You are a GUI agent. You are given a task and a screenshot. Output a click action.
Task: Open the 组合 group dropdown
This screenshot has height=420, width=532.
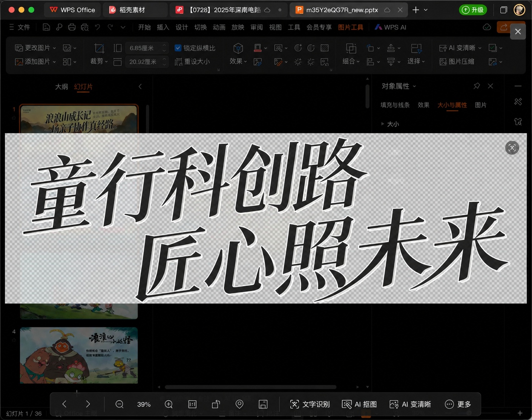click(351, 61)
